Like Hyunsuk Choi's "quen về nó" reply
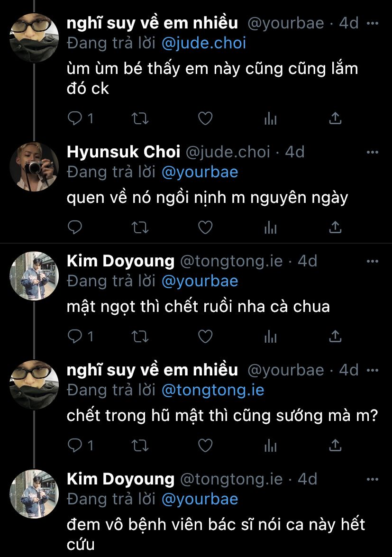The height and width of the screenshot is (557, 392). pyautogui.click(x=205, y=228)
